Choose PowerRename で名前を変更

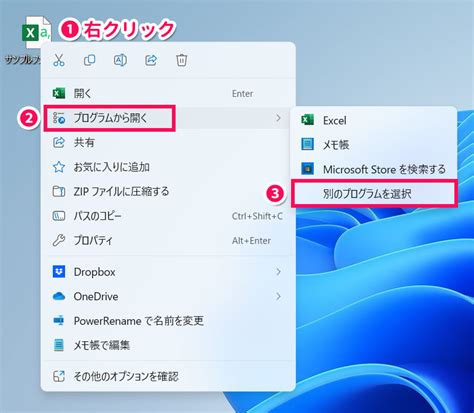pyautogui.click(x=168, y=321)
